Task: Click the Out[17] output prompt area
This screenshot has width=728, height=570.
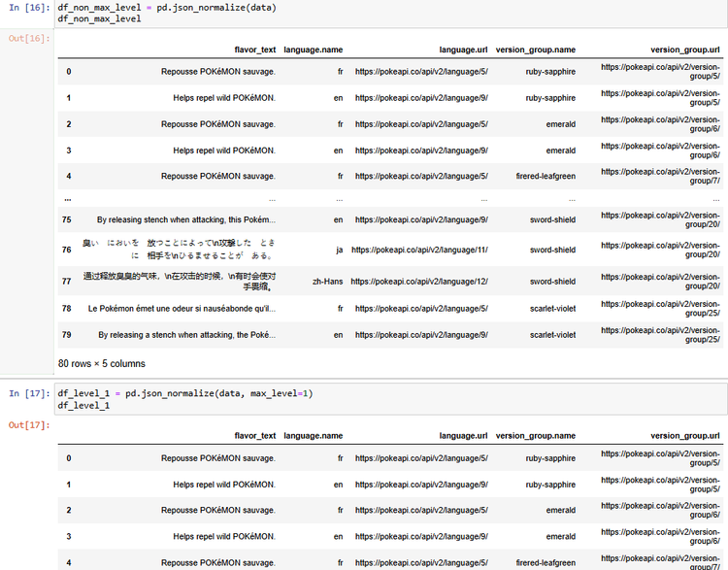Action: 29,425
